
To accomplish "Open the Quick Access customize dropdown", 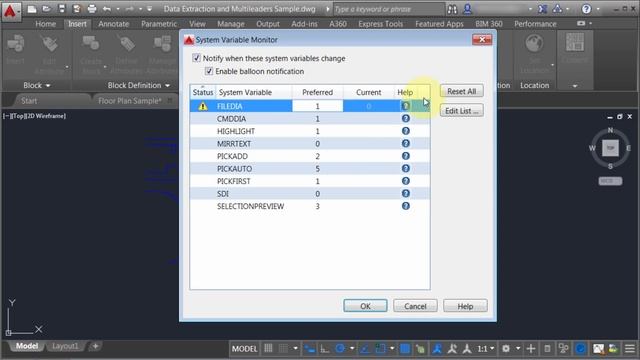I will click(149, 9).
